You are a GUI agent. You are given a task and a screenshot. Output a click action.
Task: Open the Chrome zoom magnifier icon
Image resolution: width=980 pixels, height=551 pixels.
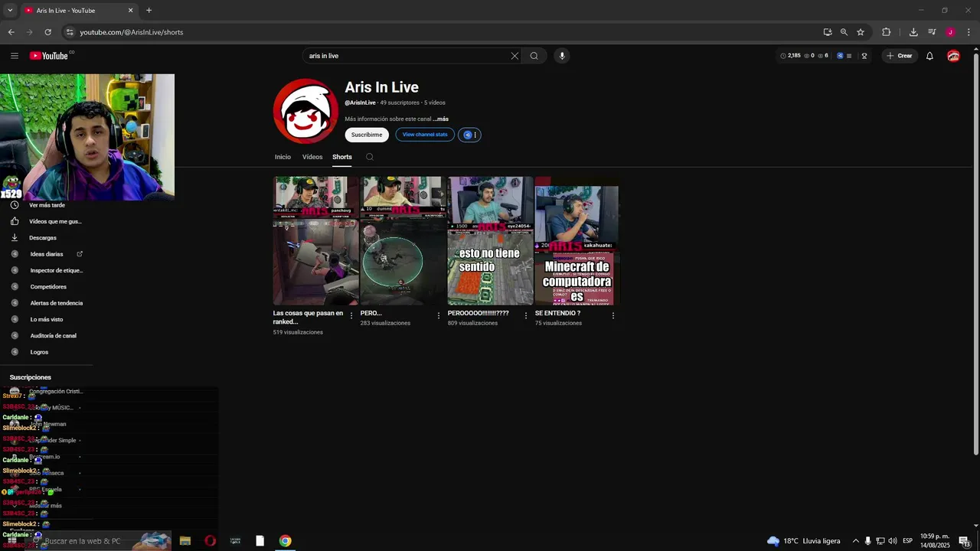844,32
